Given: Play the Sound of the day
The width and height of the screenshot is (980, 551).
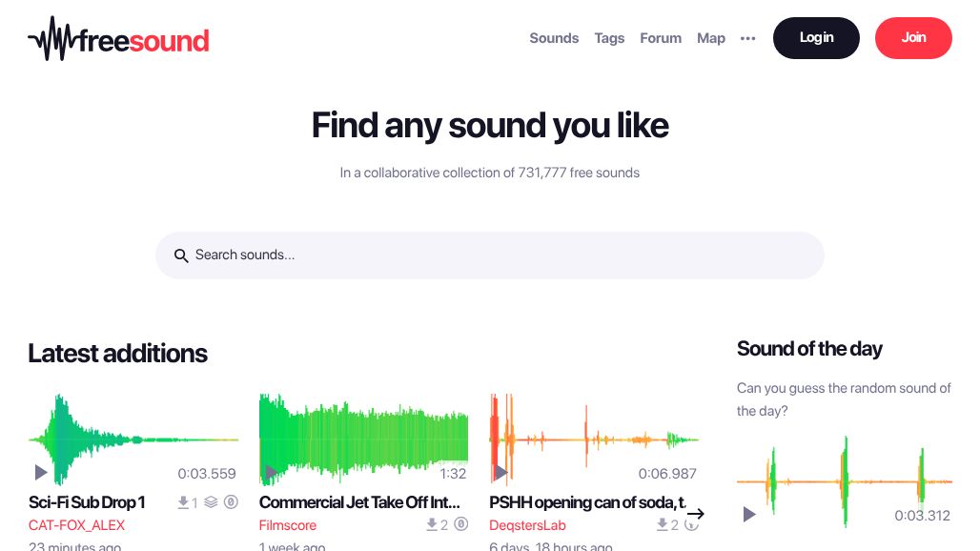Looking at the screenshot, I should point(748,514).
